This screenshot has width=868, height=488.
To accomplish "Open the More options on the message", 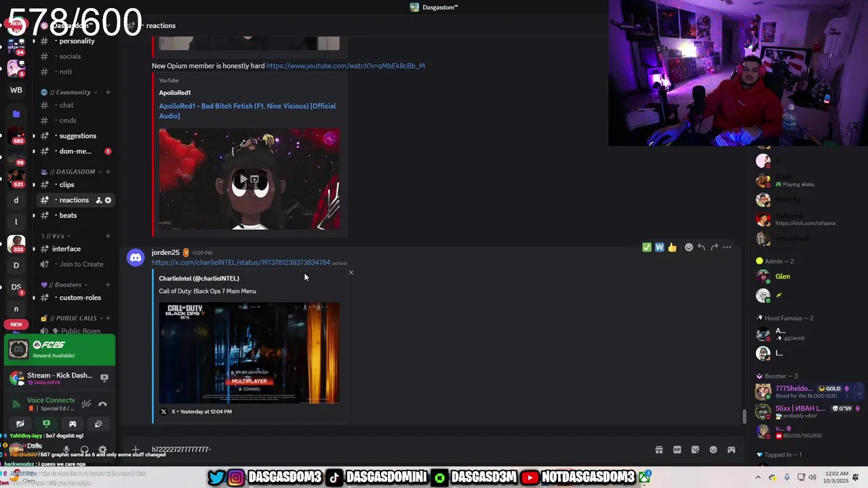I will coord(727,247).
